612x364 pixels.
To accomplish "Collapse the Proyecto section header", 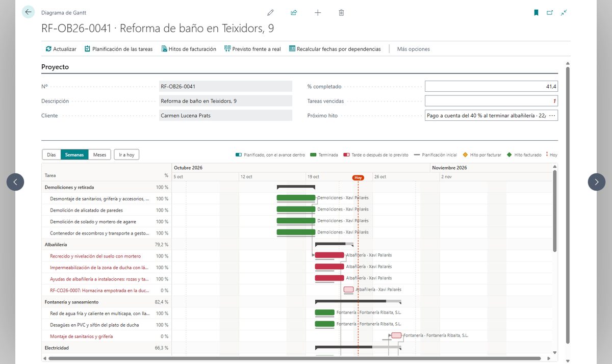I will click(x=55, y=67).
